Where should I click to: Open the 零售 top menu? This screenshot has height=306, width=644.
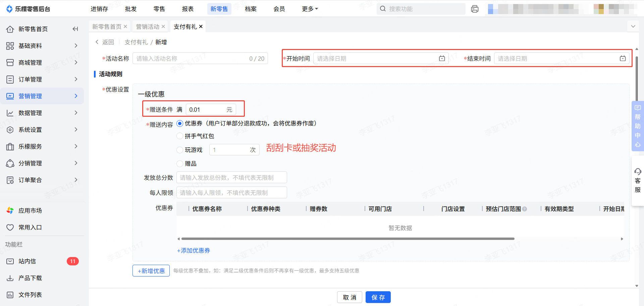159,9
